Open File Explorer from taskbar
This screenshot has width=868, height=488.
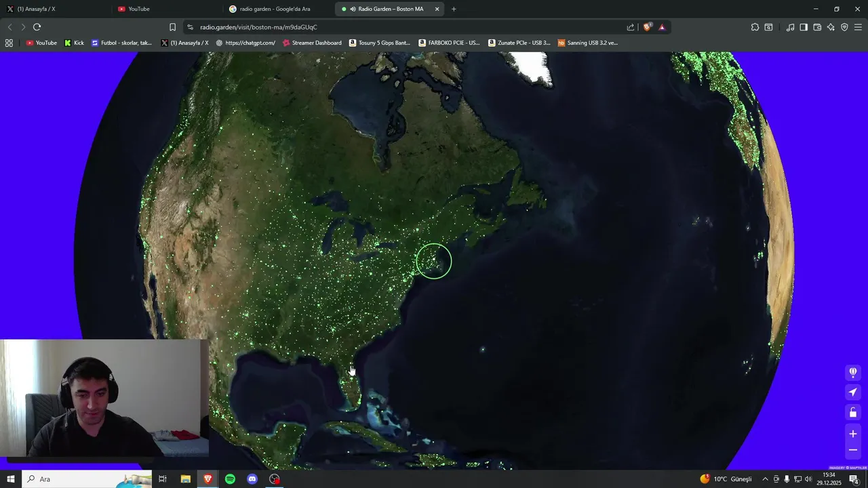(x=185, y=479)
